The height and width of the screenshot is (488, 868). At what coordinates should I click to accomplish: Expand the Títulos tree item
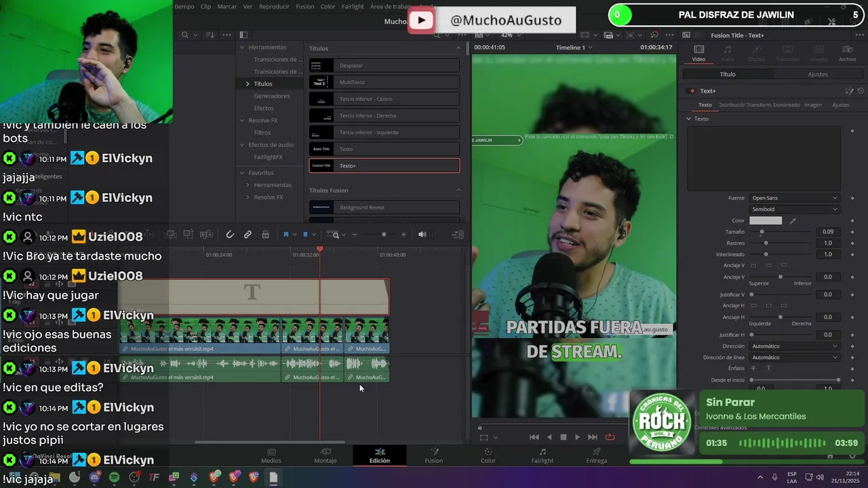(x=248, y=84)
